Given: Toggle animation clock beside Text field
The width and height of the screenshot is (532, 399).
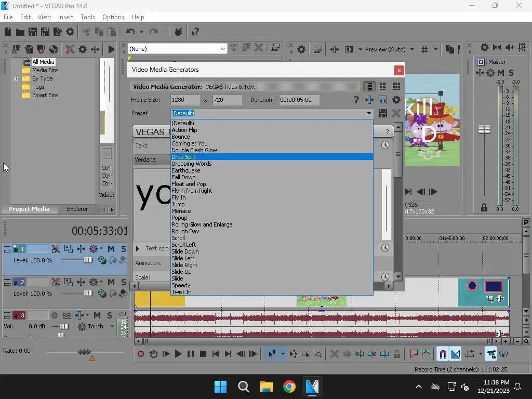Looking at the screenshot, I should (x=385, y=145).
